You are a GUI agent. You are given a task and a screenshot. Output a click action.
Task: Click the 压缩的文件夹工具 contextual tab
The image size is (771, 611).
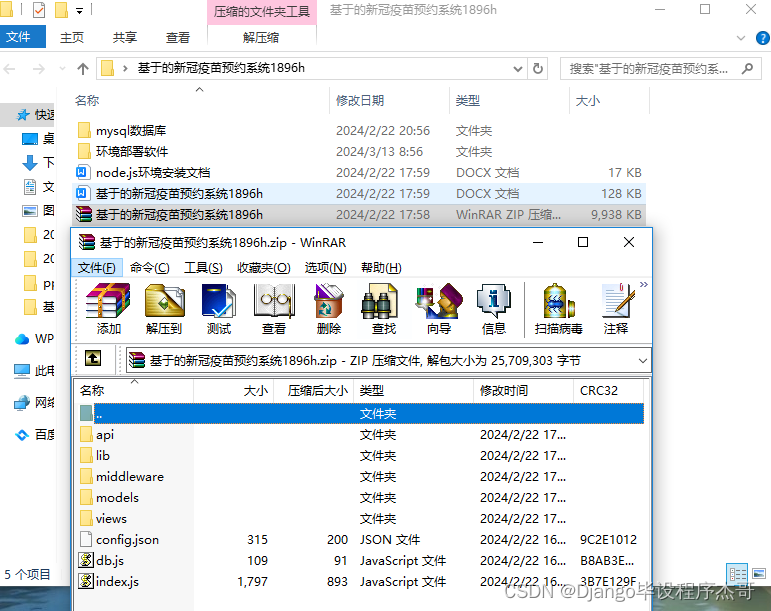(262, 12)
